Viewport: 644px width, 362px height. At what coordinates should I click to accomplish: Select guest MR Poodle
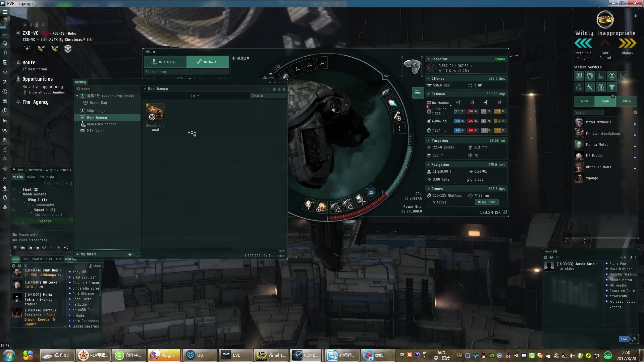pyautogui.click(x=605, y=156)
